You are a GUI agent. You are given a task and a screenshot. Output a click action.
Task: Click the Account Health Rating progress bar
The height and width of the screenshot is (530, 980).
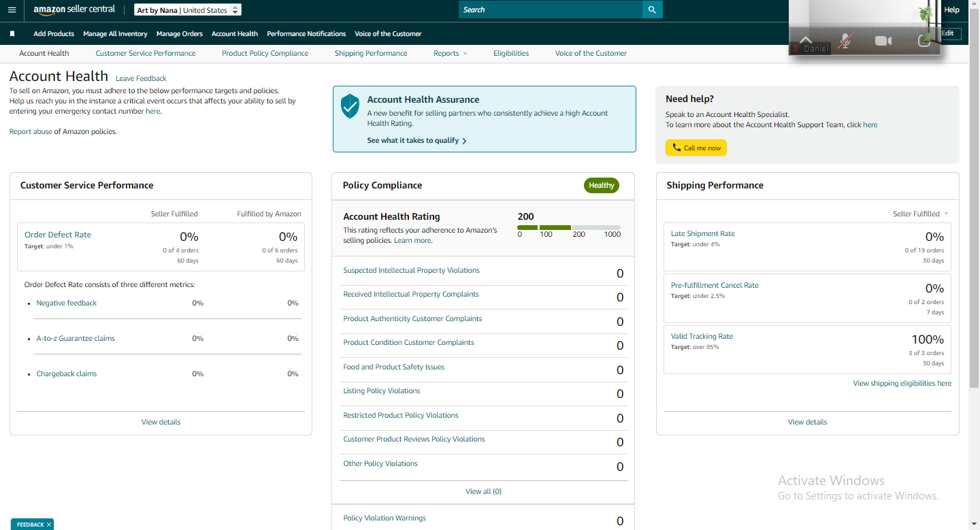coord(569,227)
